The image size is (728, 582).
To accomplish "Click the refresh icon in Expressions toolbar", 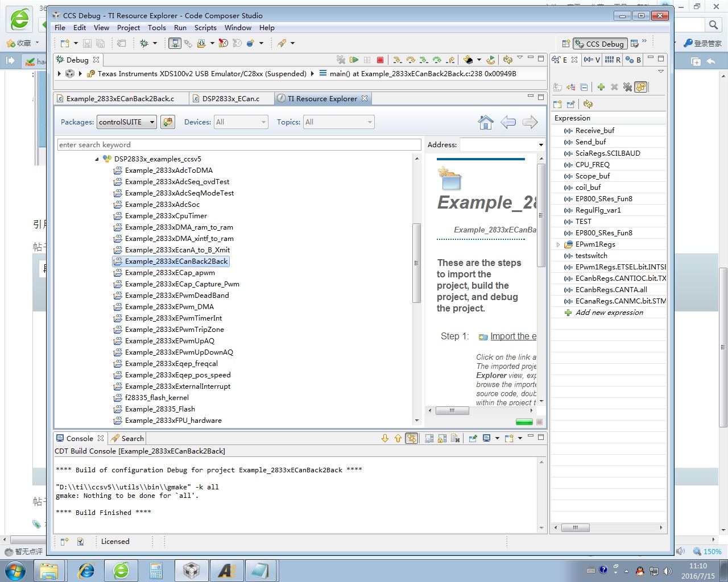I will coord(588,104).
